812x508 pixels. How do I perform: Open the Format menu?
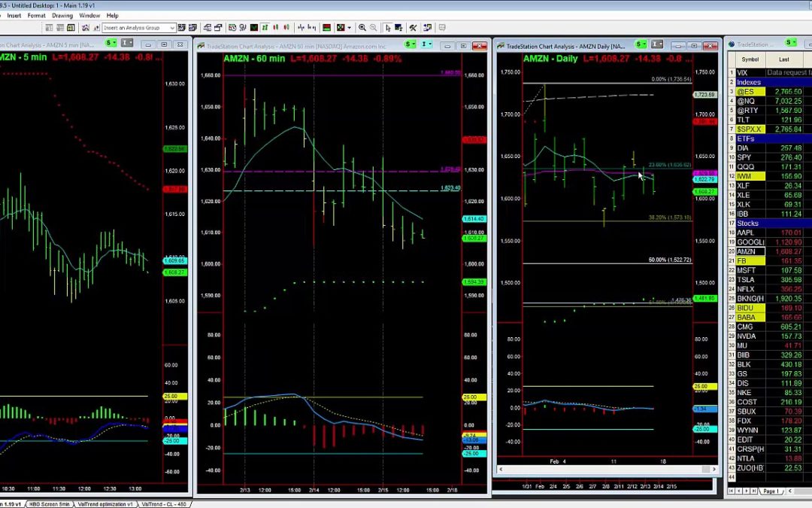[x=36, y=16]
